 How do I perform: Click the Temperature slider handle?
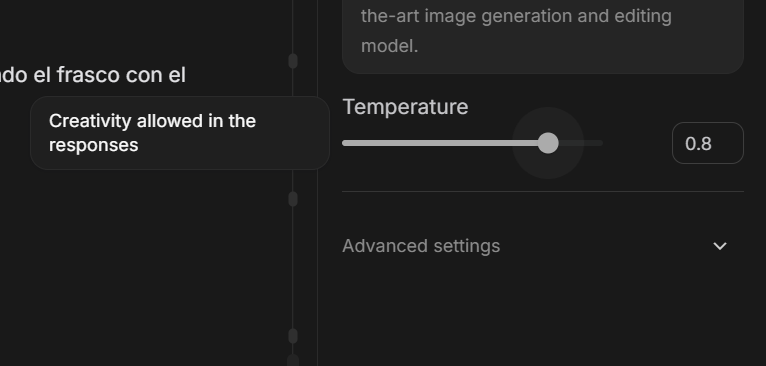[x=548, y=143]
